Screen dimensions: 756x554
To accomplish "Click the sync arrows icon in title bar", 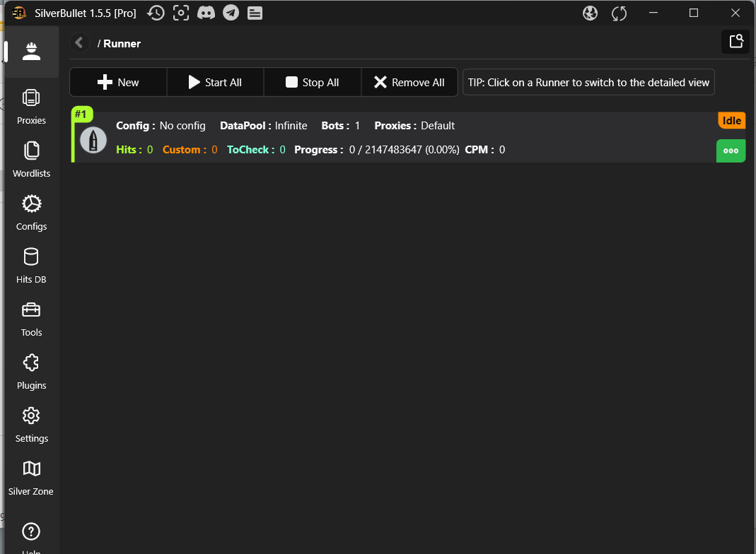I will click(620, 13).
